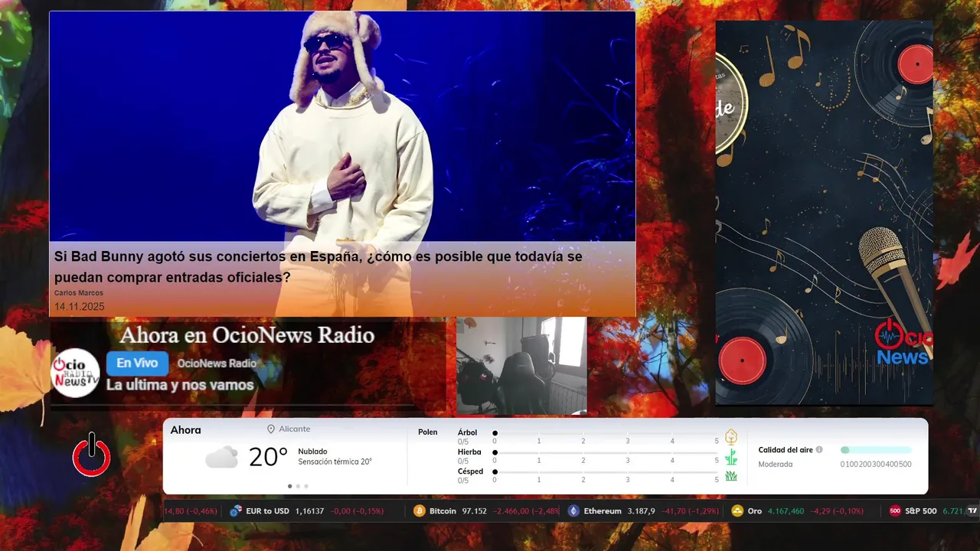Click the Bitcoin coin icon

(419, 511)
